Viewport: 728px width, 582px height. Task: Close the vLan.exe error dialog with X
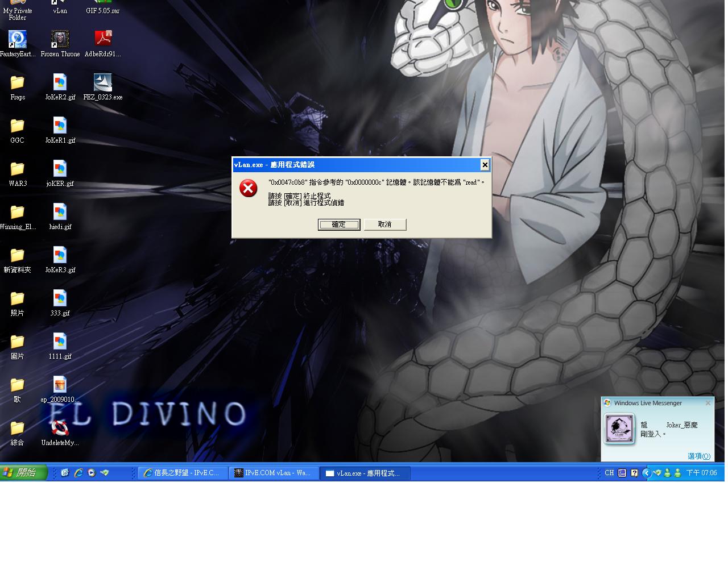click(x=485, y=165)
